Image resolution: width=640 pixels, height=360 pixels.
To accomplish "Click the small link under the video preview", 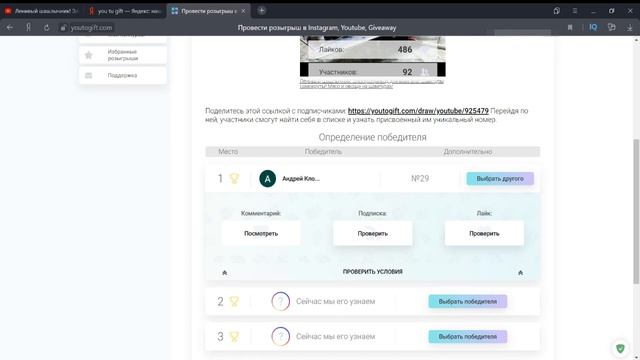I will tap(371, 84).
